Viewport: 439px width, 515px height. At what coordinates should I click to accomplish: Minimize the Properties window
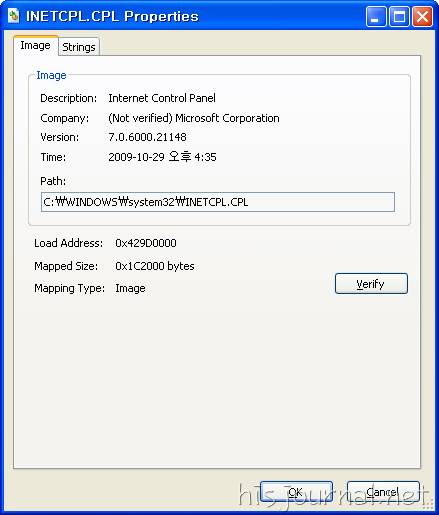[376, 16]
